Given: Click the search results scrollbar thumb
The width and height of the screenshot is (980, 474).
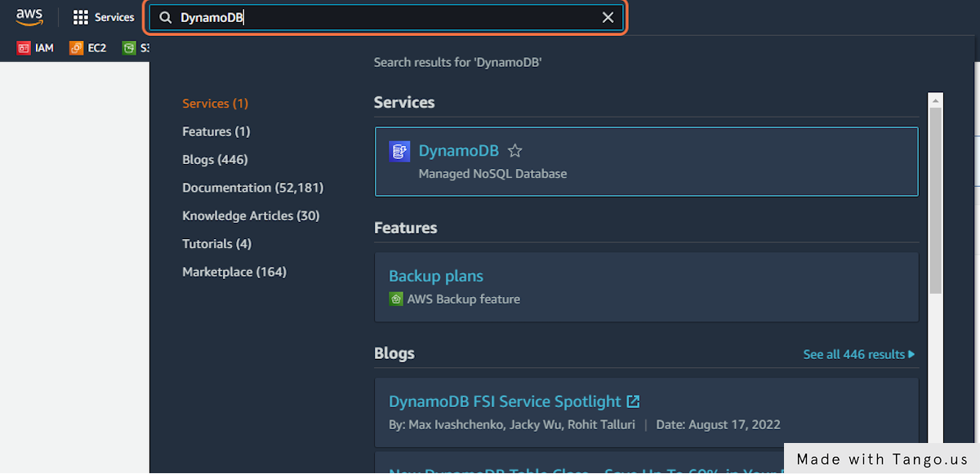Looking at the screenshot, I should coord(936,200).
